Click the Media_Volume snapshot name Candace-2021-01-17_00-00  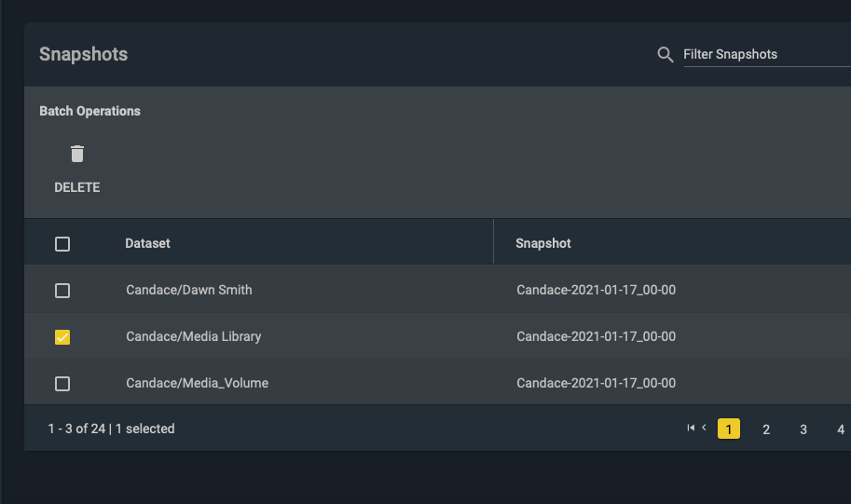(x=596, y=383)
